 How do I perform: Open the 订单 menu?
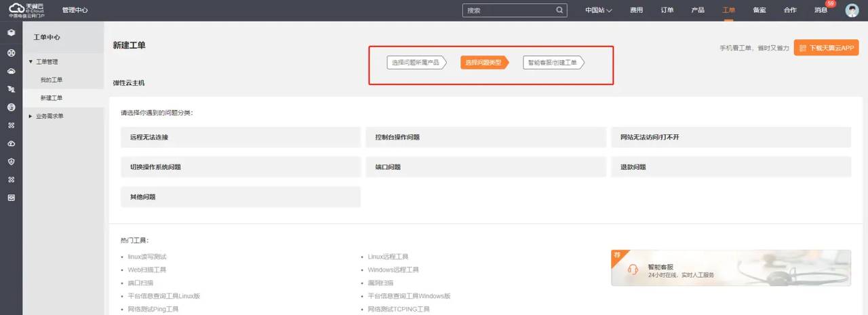click(667, 10)
